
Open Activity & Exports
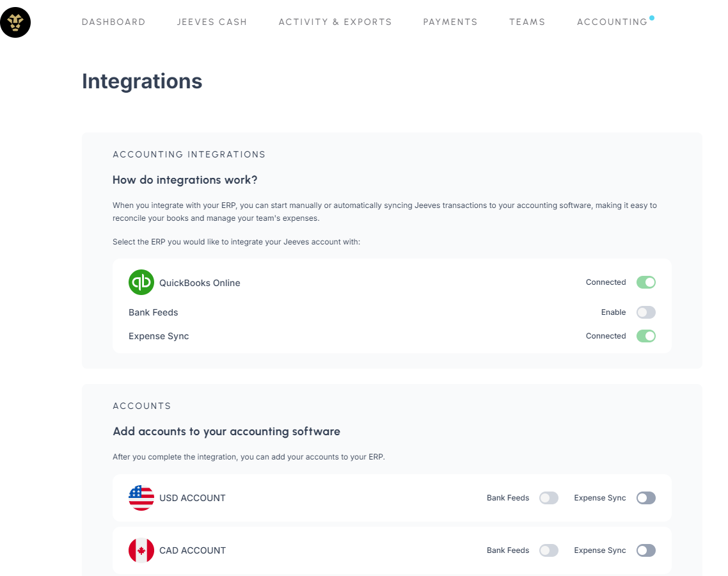pyautogui.click(x=335, y=22)
